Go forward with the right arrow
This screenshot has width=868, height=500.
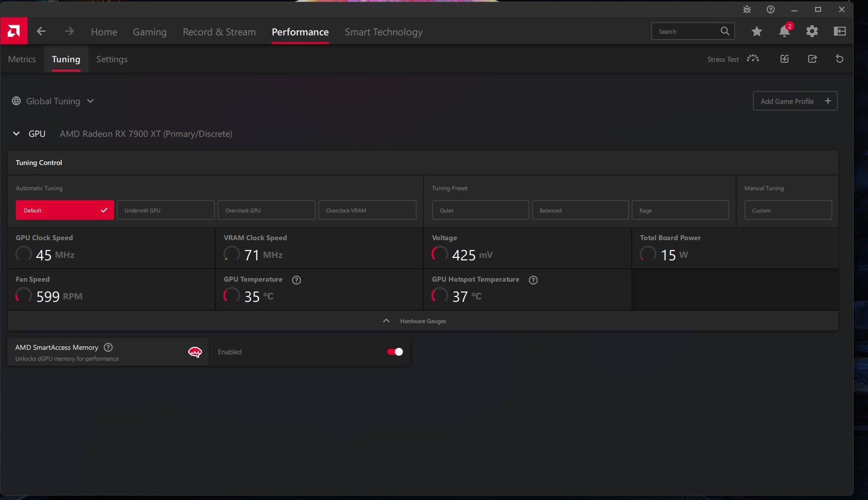click(69, 31)
